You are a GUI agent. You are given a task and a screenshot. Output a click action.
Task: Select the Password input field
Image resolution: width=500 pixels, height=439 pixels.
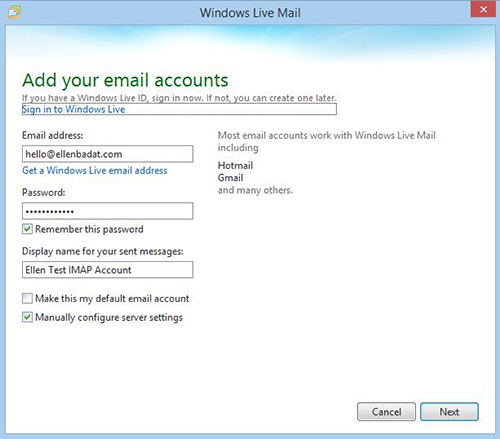(x=107, y=211)
